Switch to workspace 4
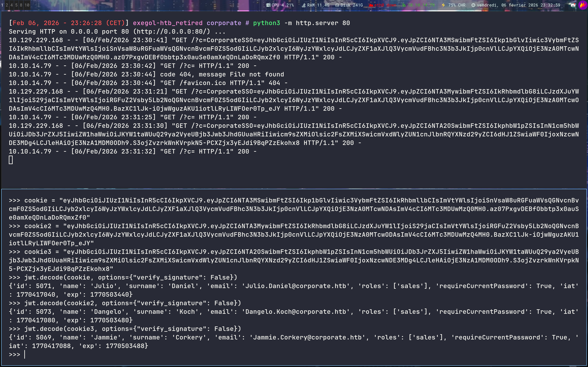 pyautogui.click(x=12, y=5)
